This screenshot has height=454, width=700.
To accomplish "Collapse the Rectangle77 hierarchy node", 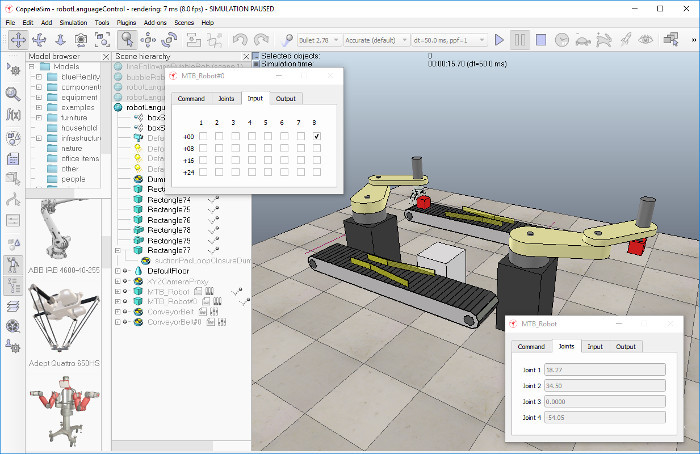I will tap(118, 250).
